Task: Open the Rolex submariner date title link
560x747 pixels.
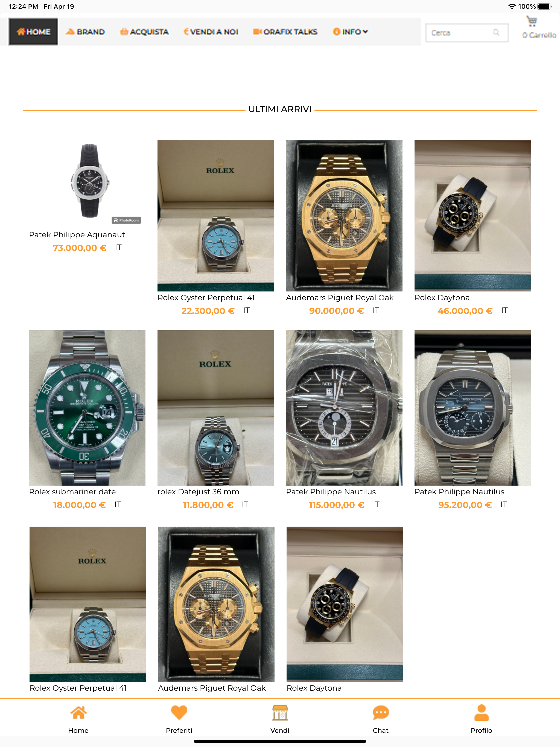Action: tap(72, 492)
